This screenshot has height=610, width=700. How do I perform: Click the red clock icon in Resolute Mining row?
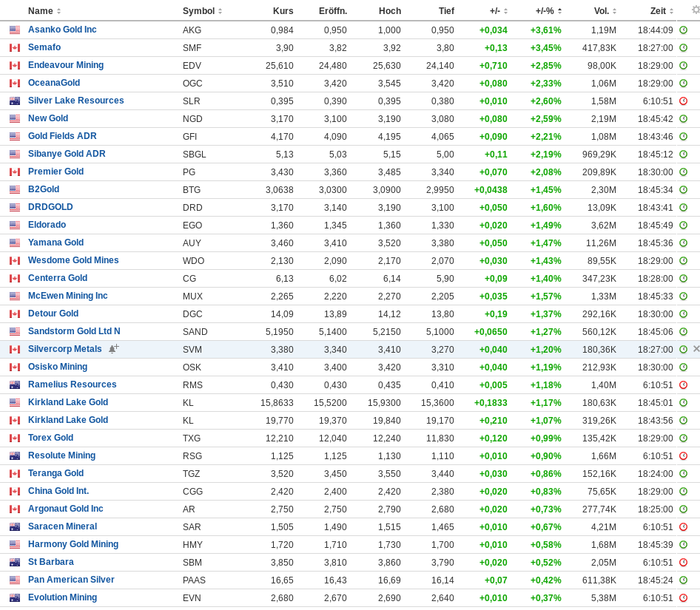point(683,456)
